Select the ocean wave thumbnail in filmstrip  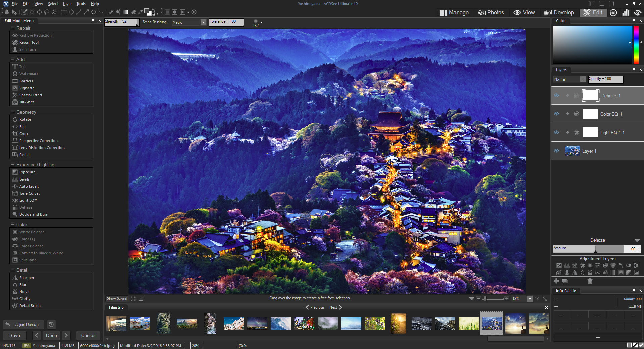click(280, 323)
